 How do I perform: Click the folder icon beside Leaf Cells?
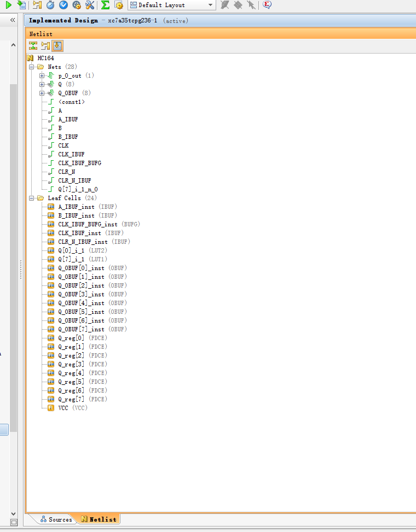(x=41, y=198)
